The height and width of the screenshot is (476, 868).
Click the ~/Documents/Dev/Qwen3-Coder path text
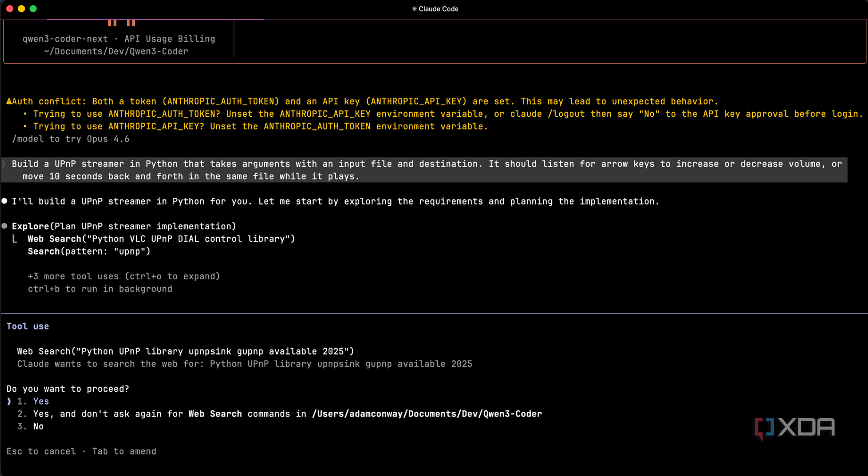pyautogui.click(x=116, y=51)
